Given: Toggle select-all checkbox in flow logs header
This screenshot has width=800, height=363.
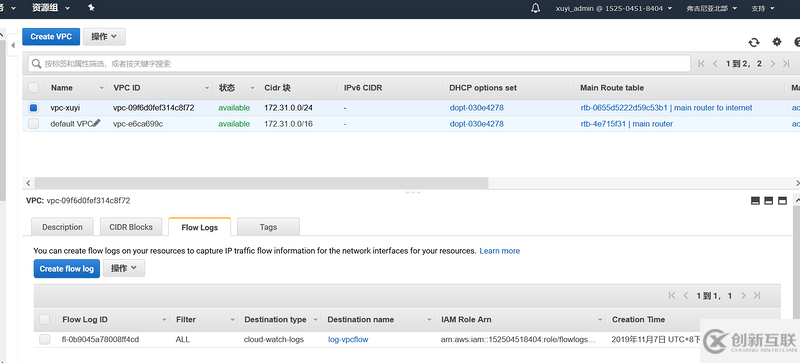Looking at the screenshot, I should 44,320.
